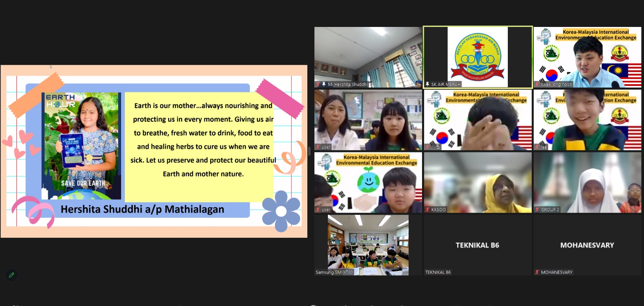Select the GROUP 2 video tile
The image size is (644, 306).
click(x=587, y=183)
